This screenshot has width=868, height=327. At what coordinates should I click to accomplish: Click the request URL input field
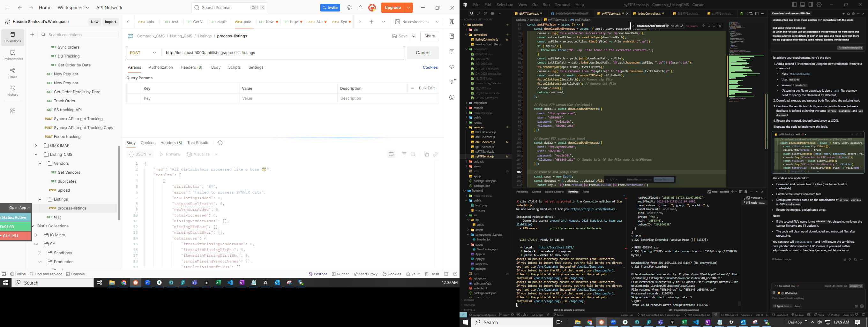[x=283, y=53]
